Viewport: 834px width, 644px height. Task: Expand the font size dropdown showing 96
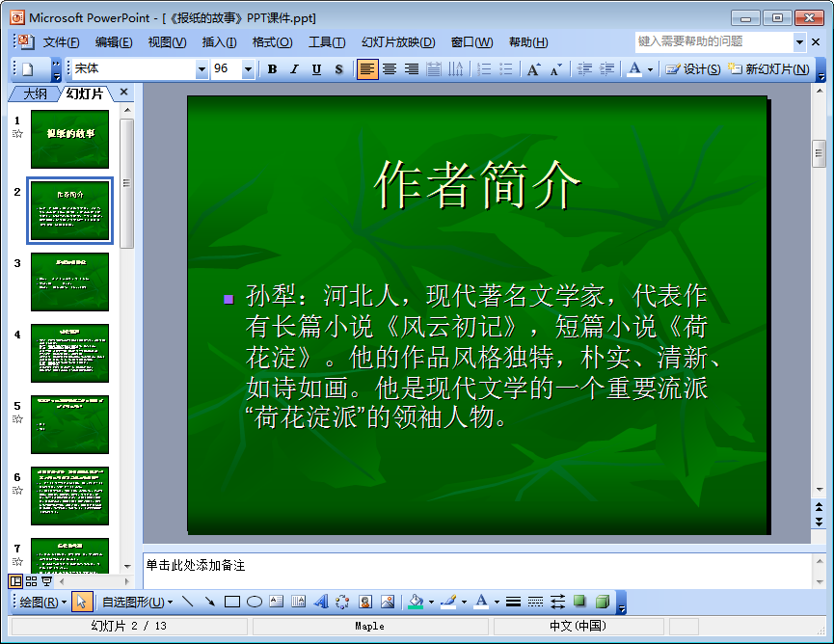tap(248, 69)
